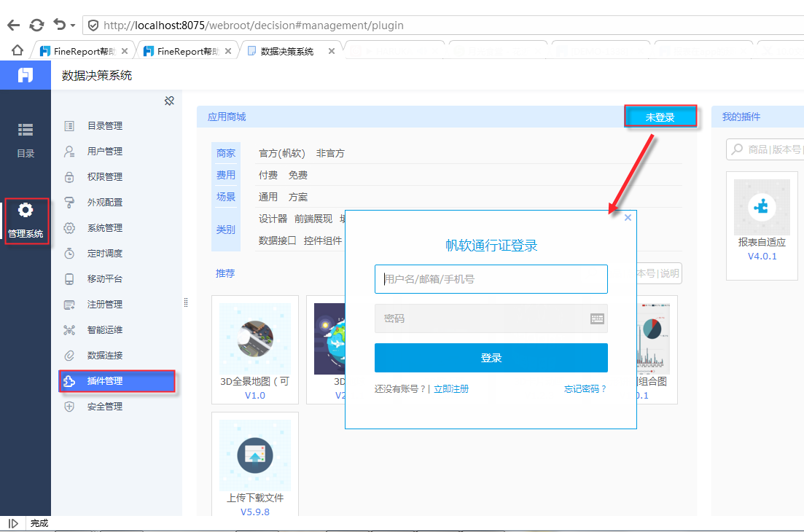Screen dimensions: 804x532
Task: Open the 上传下载文件 plugin card
Action: [255, 464]
